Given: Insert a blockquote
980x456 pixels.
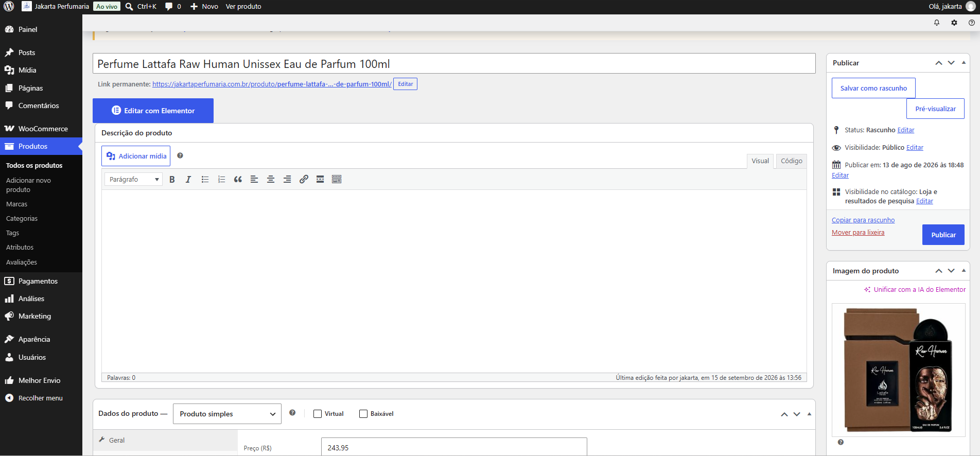Looking at the screenshot, I should [x=238, y=179].
